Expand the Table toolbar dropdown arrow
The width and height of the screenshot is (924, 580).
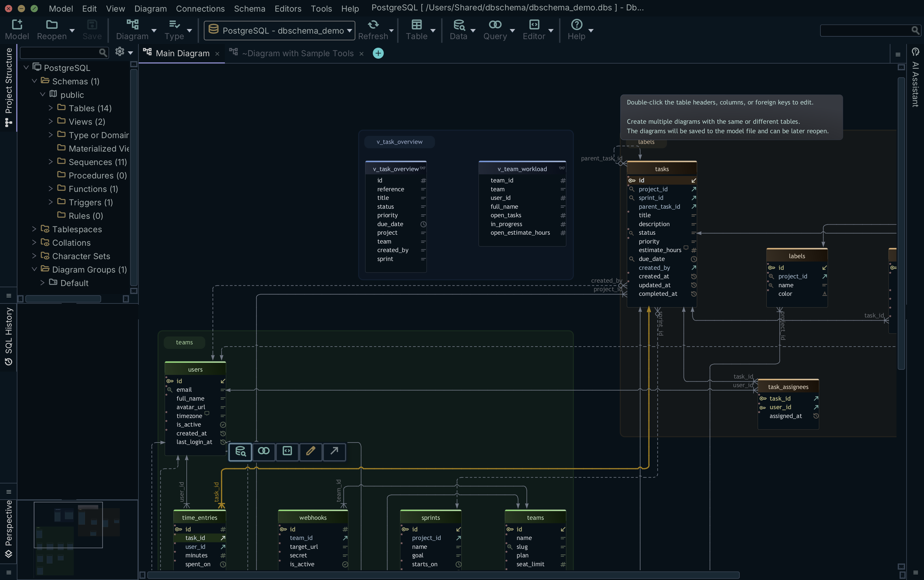pyautogui.click(x=433, y=30)
